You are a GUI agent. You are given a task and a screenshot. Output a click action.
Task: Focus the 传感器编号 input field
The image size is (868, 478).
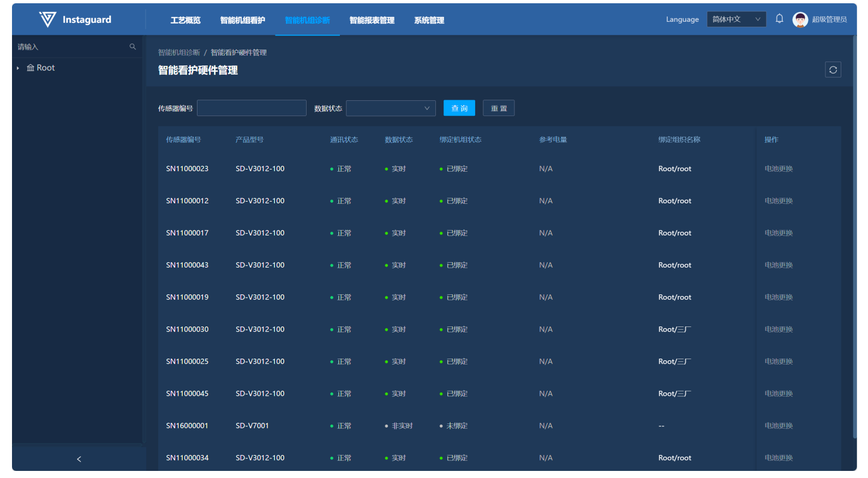[x=252, y=108]
